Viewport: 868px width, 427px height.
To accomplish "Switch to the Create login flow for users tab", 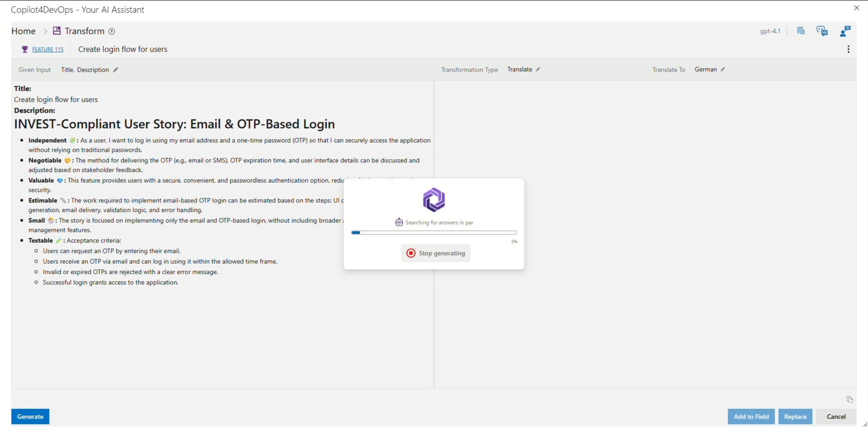I will tap(123, 49).
